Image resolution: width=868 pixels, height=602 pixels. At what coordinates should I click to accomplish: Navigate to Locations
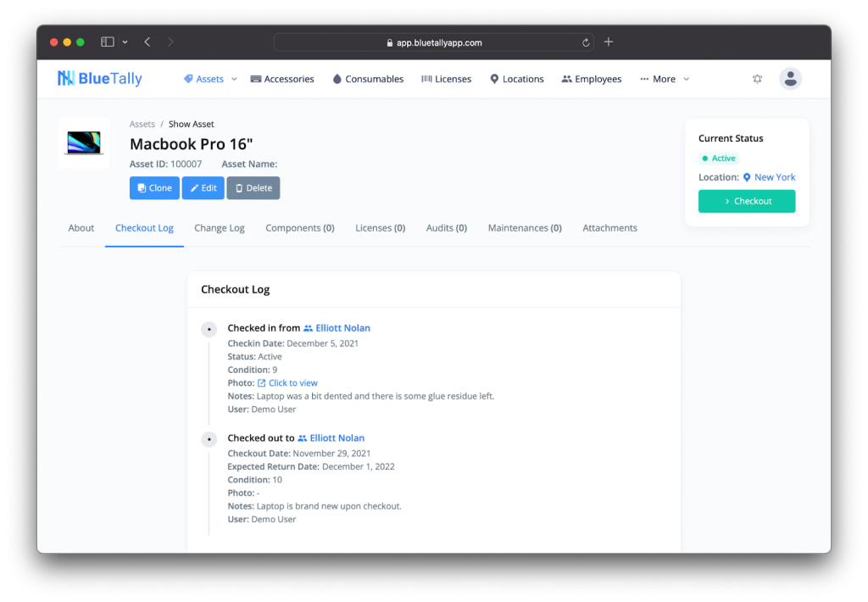click(516, 79)
